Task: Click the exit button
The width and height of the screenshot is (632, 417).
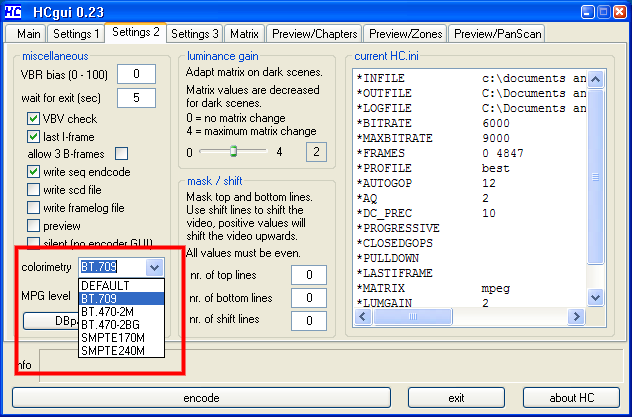Action: click(456, 398)
